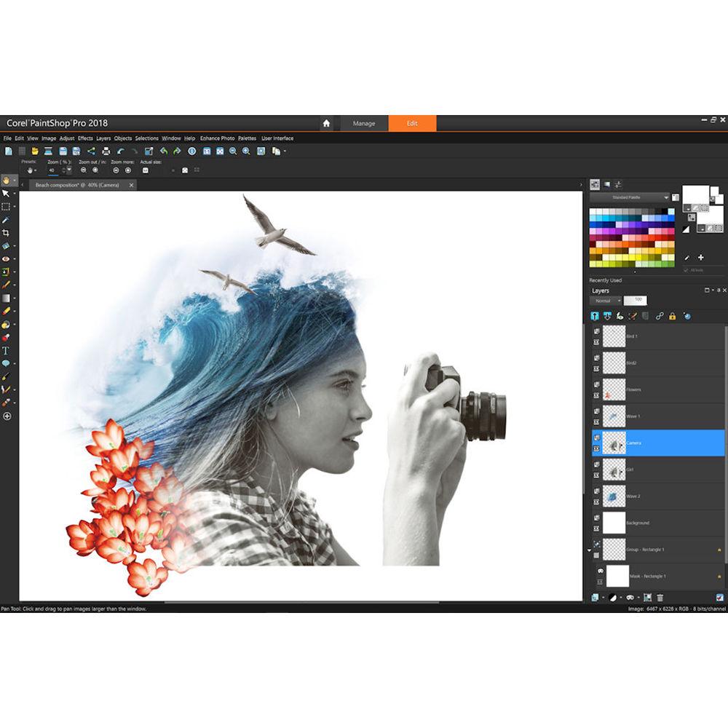Viewport: 728px width, 728px height.
Task: Select the Crop tool in the left toolbar
Action: click(x=7, y=232)
